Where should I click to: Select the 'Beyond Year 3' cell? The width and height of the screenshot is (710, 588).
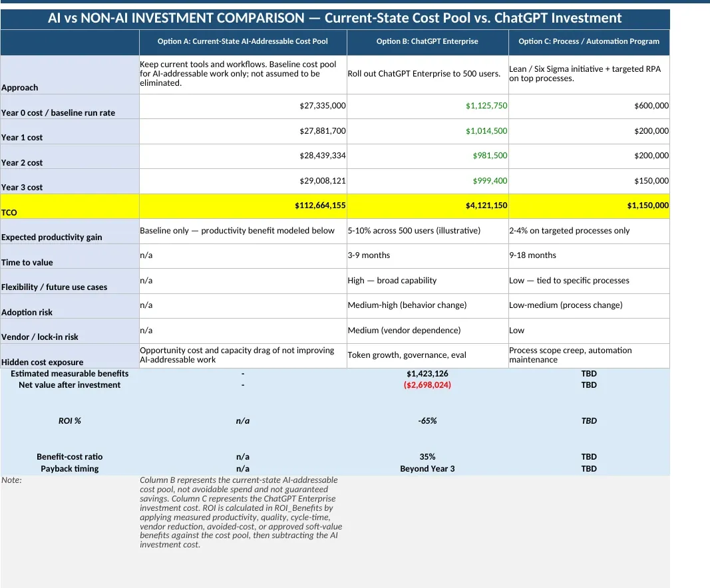[427, 469]
